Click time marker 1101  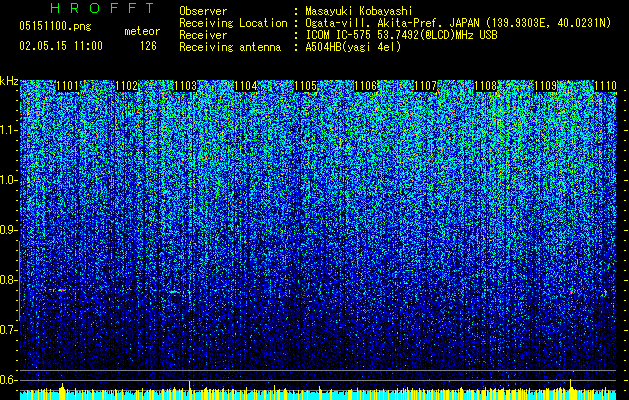(67, 86)
